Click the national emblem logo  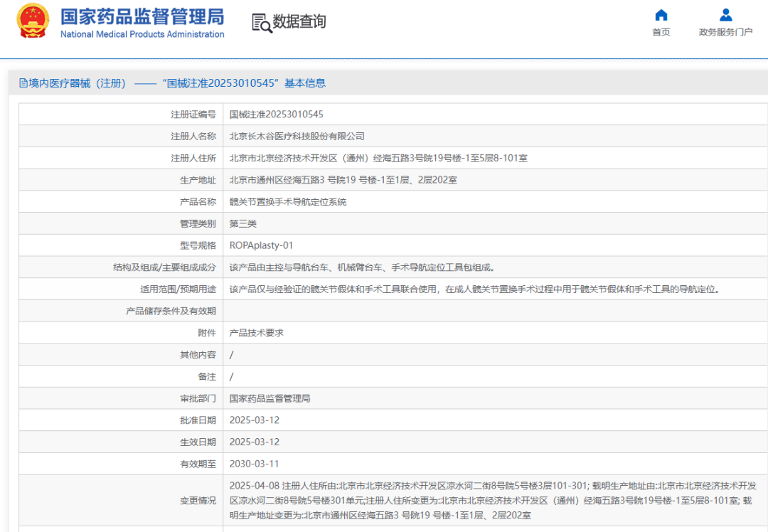point(33,21)
